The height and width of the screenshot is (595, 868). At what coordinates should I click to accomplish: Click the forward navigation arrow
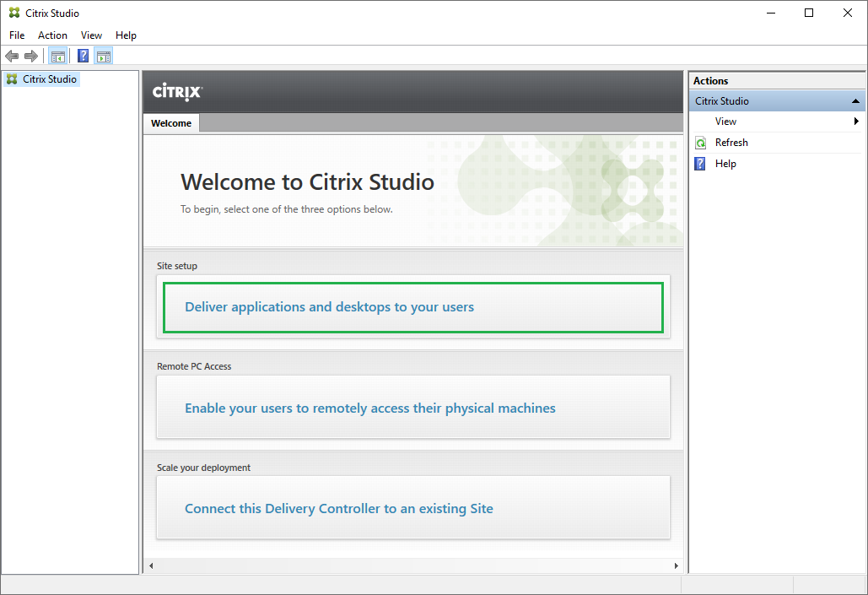coord(31,56)
